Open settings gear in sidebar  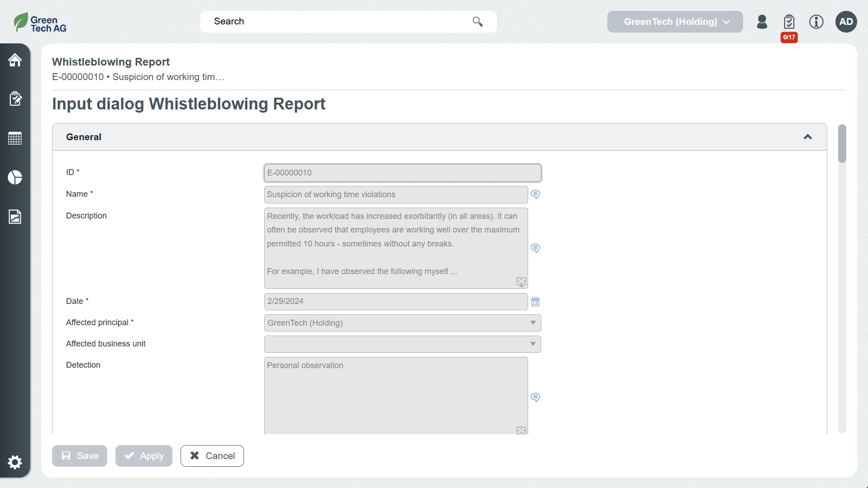[x=15, y=462]
